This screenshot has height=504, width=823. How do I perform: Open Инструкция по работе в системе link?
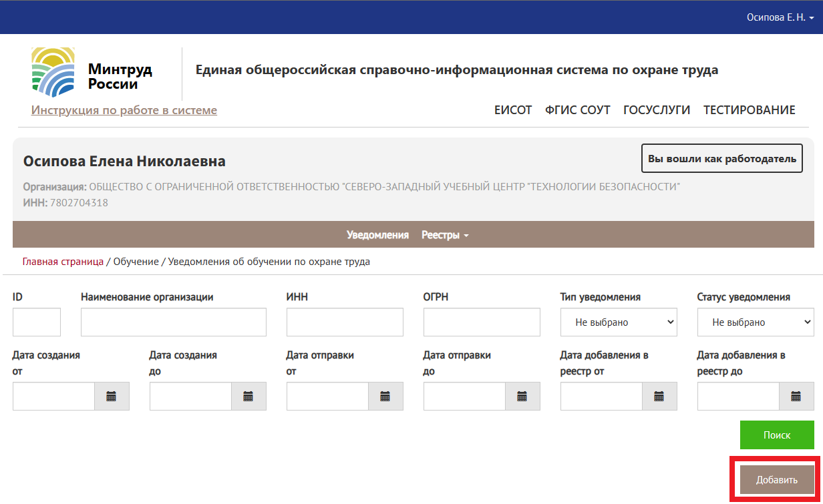(124, 110)
